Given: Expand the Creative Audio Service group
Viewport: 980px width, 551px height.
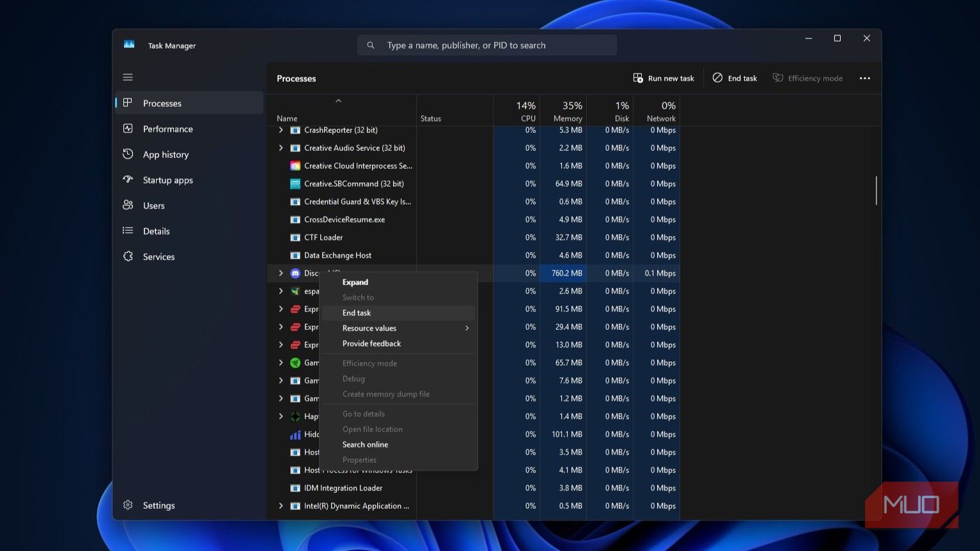Looking at the screenshot, I should point(281,148).
